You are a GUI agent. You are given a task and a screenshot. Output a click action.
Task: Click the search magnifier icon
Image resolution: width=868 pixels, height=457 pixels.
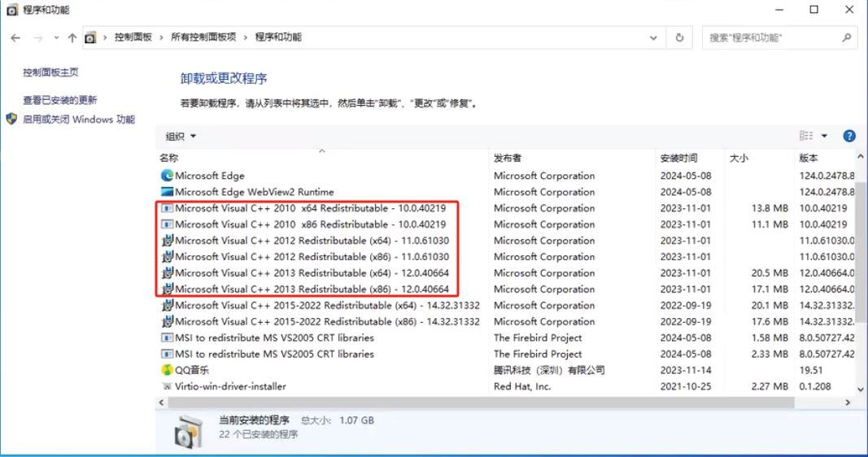coord(846,37)
